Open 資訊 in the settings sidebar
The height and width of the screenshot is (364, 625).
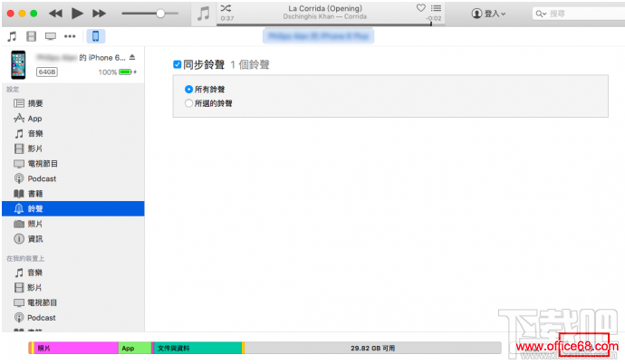pos(73,239)
